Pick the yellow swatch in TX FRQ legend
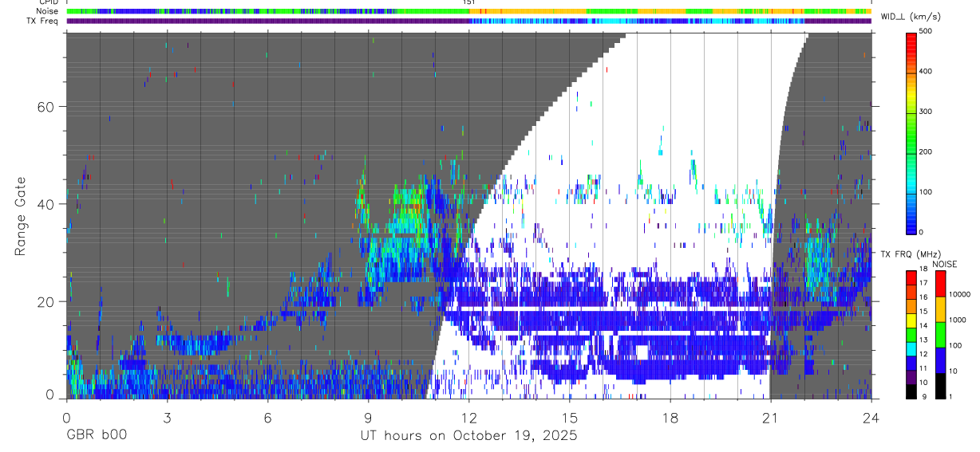 pos(911,320)
